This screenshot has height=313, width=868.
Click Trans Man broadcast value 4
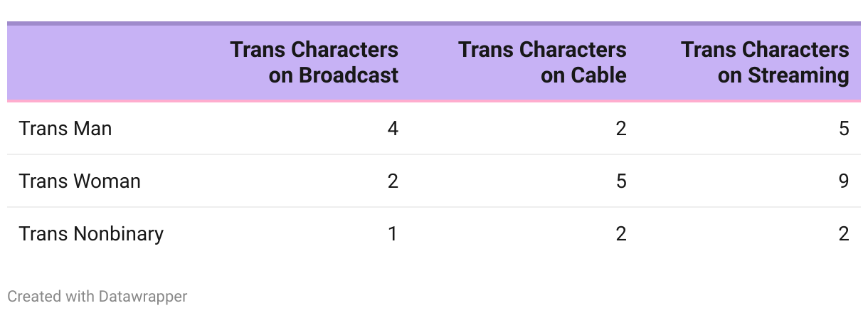tap(393, 129)
